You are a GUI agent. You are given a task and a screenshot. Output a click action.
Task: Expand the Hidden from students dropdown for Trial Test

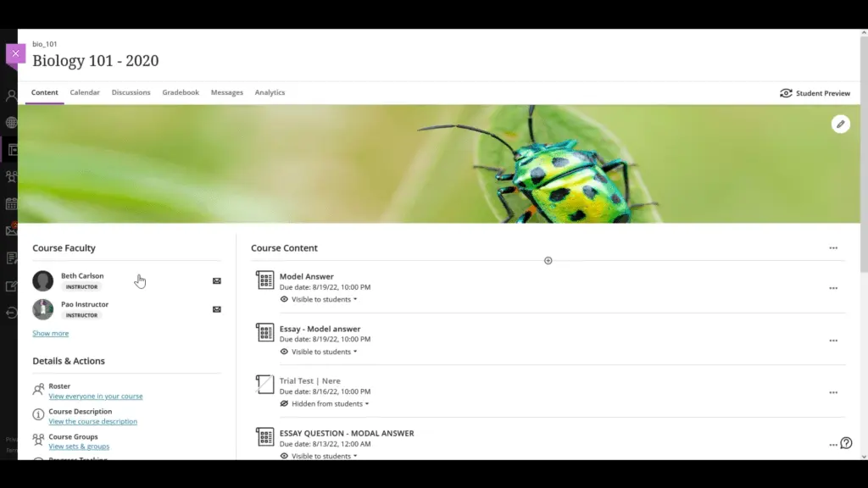(330, 404)
